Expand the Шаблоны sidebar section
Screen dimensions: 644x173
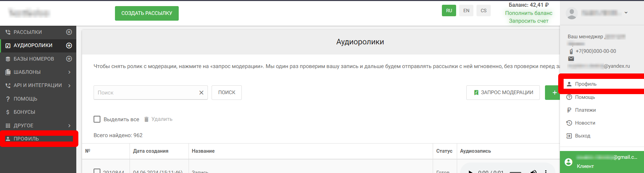tap(69, 72)
